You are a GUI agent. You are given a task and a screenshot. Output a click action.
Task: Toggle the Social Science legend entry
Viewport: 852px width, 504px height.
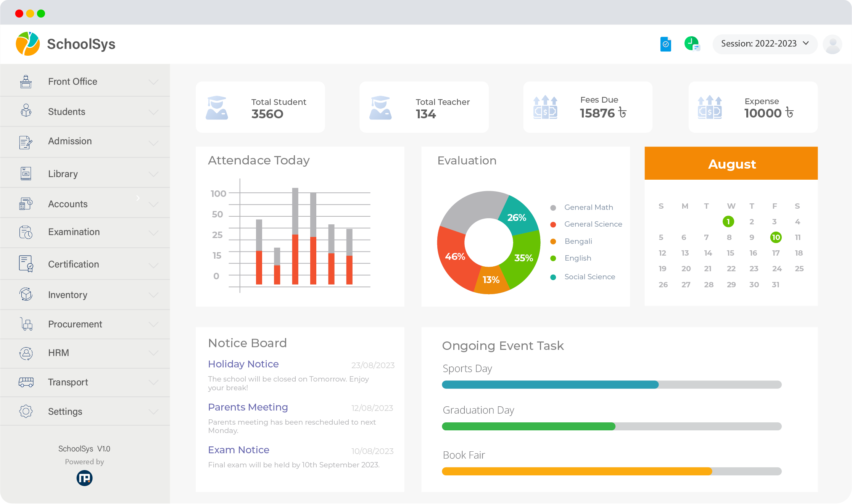coord(589,277)
